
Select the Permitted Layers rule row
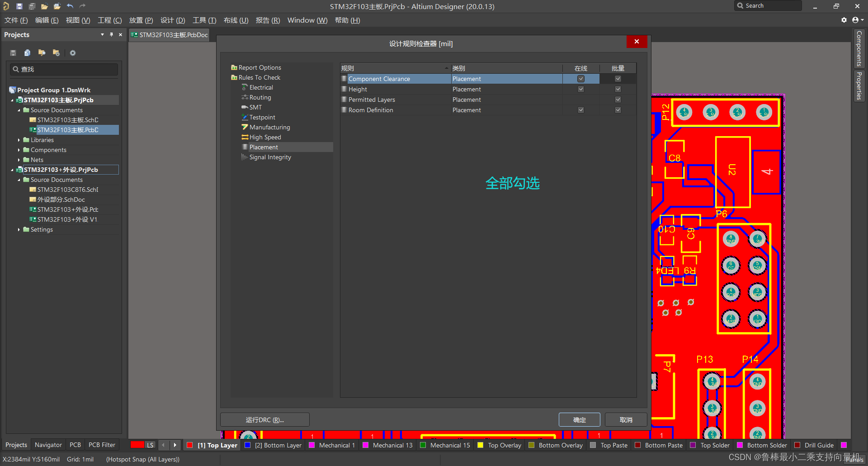(488, 100)
